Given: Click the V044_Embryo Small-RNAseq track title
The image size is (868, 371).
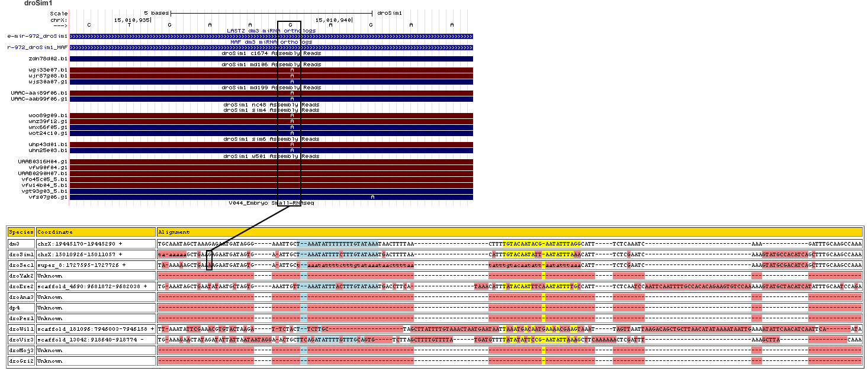Looking at the screenshot, I should click(x=271, y=203).
